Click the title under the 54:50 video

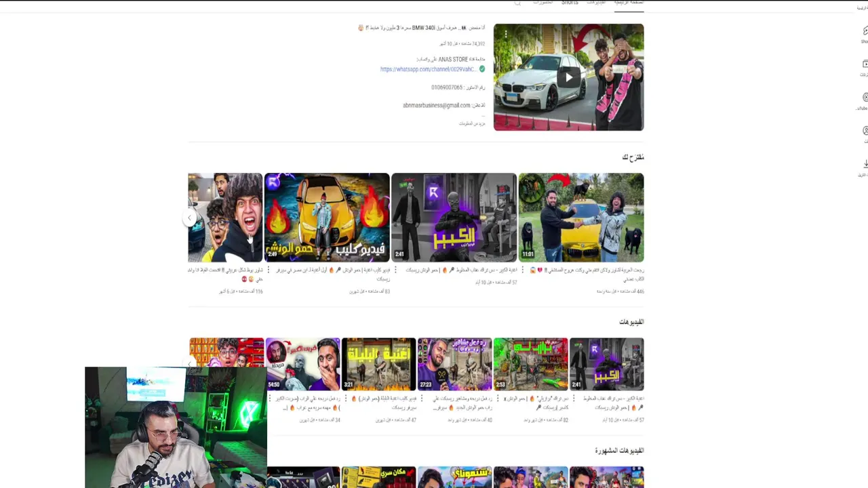[x=309, y=403]
